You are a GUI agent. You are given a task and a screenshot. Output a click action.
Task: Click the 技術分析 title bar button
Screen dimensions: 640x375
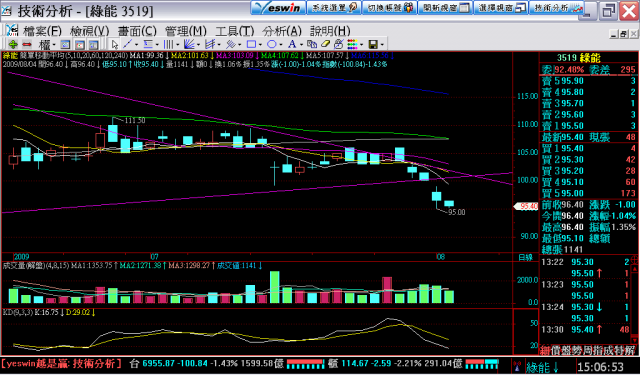[x=556, y=8]
